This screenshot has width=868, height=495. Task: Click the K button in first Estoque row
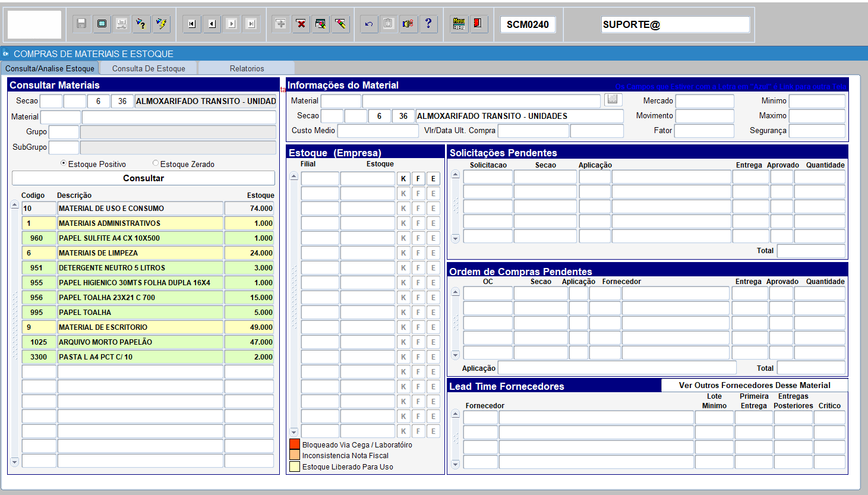pyautogui.click(x=403, y=179)
